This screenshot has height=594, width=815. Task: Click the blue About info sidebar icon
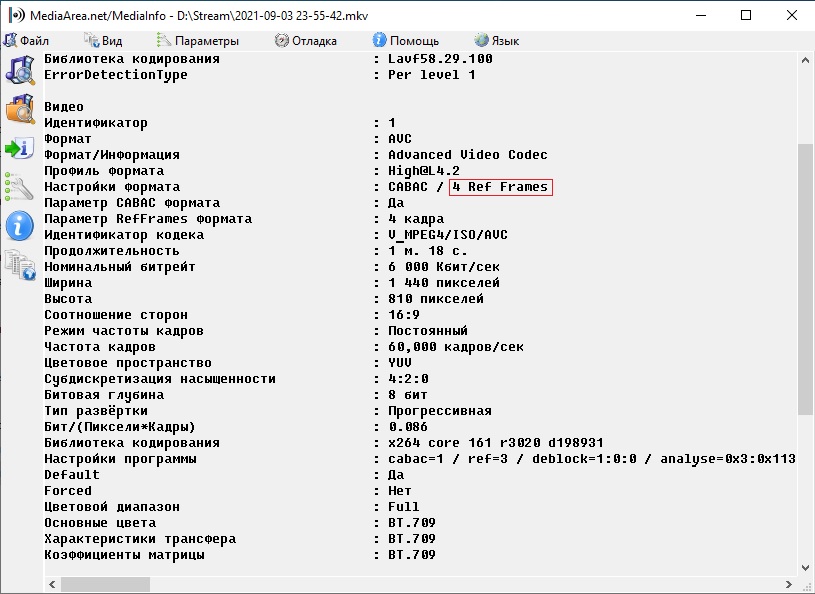pyautogui.click(x=20, y=226)
